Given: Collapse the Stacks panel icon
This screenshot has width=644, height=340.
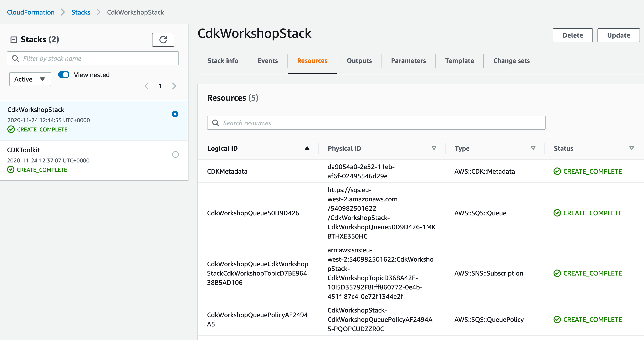Looking at the screenshot, I should click(x=14, y=40).
